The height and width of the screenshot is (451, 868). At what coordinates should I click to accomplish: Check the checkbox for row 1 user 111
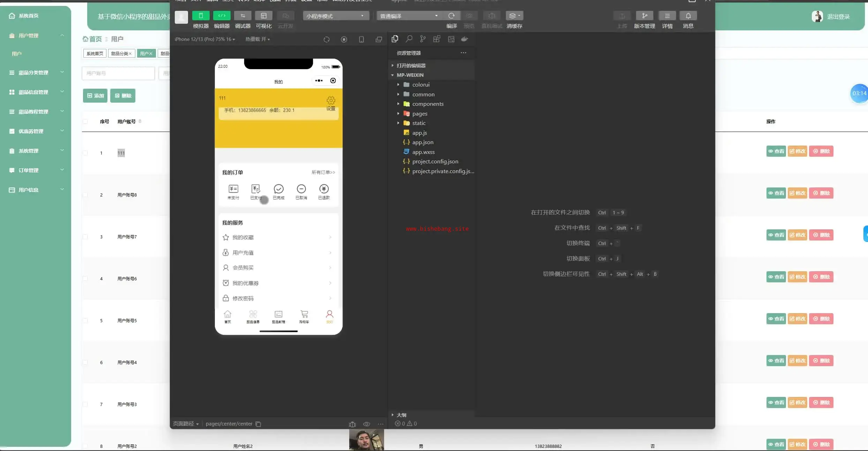point(85,153)
